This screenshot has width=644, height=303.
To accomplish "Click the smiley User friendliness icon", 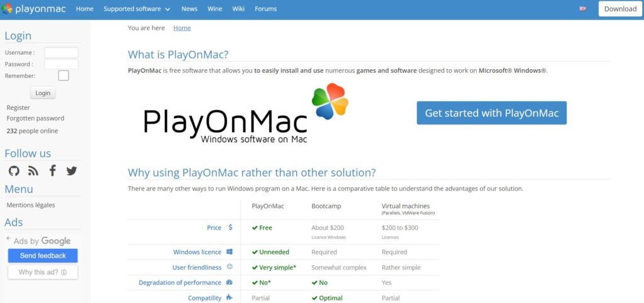I will pyautogui.click(x=230, y=267).
